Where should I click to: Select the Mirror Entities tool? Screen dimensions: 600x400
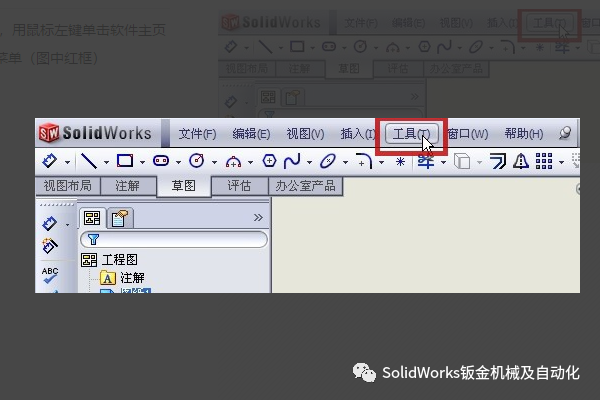[521, 161]
